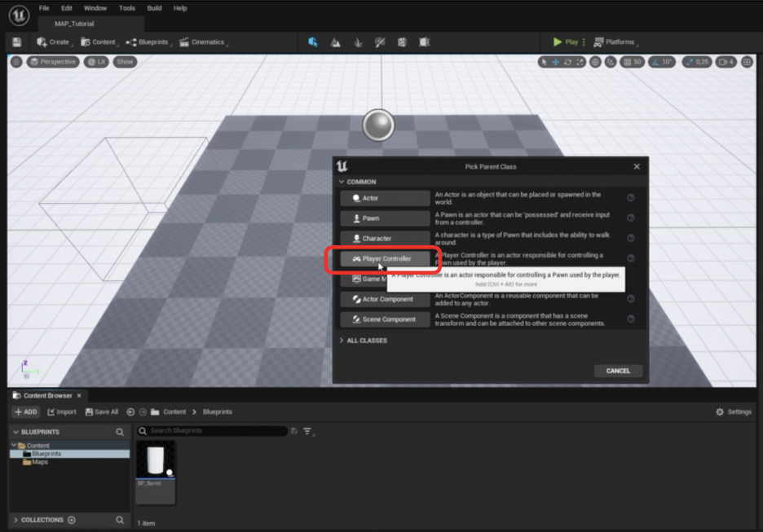
Task: Open the Window menu
Action: point(95,8)
